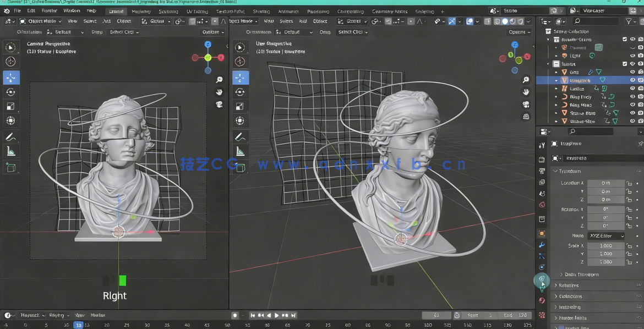Open the Render menu

point(49,10)
